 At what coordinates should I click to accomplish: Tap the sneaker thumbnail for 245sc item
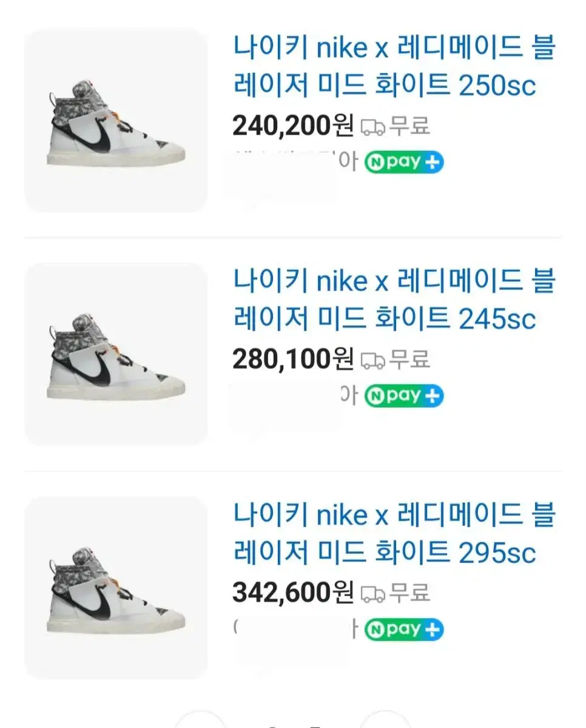[116, 354]
